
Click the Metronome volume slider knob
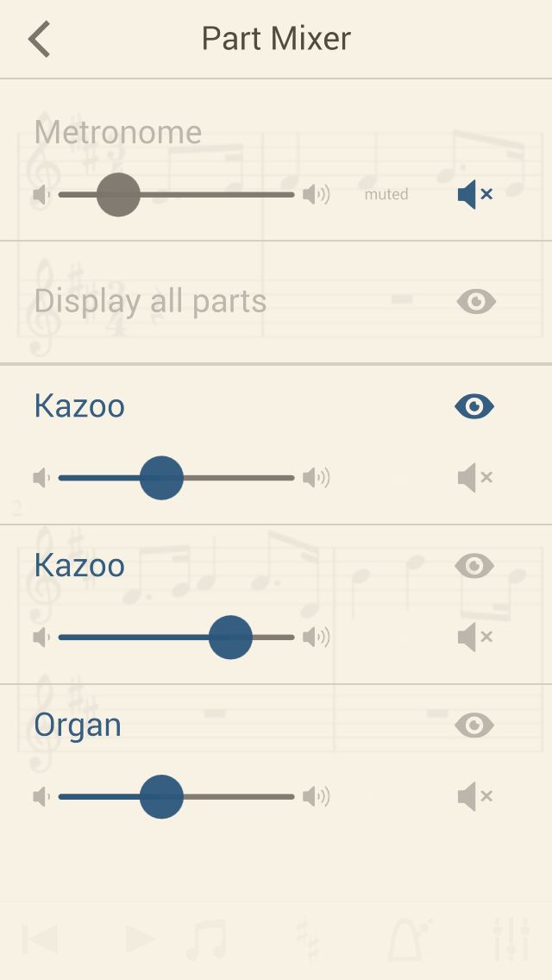tap(118, 194)
